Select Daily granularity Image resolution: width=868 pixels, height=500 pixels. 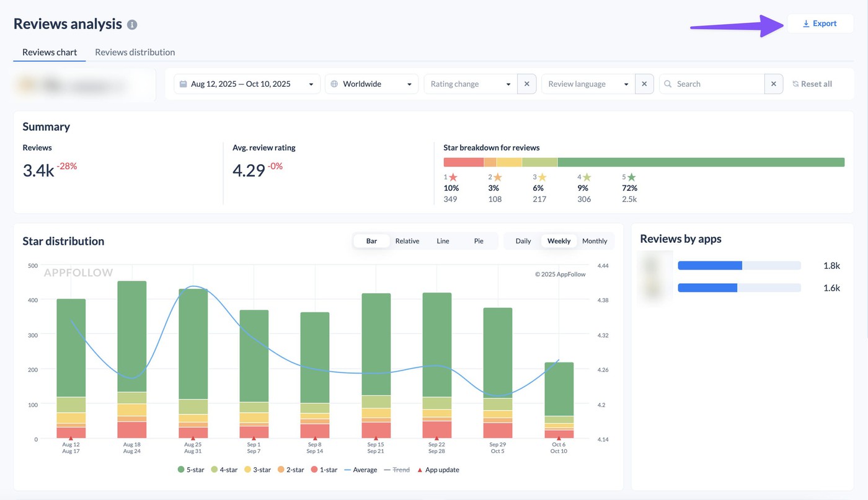click(523, 241)
